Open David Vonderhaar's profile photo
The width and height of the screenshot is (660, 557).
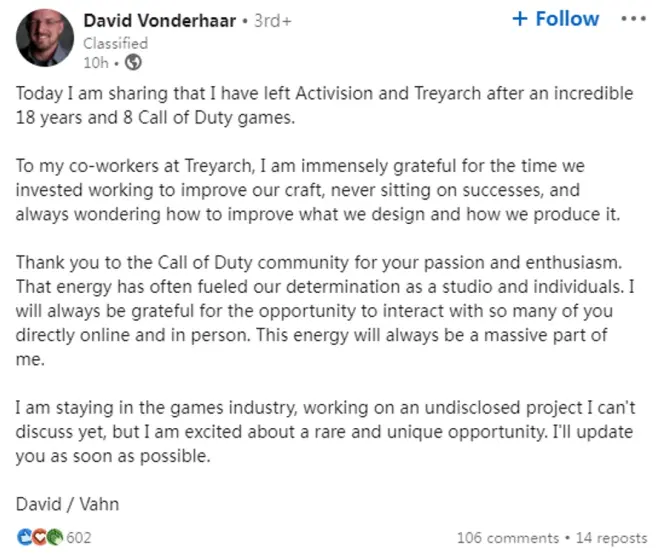click(45, 38)
